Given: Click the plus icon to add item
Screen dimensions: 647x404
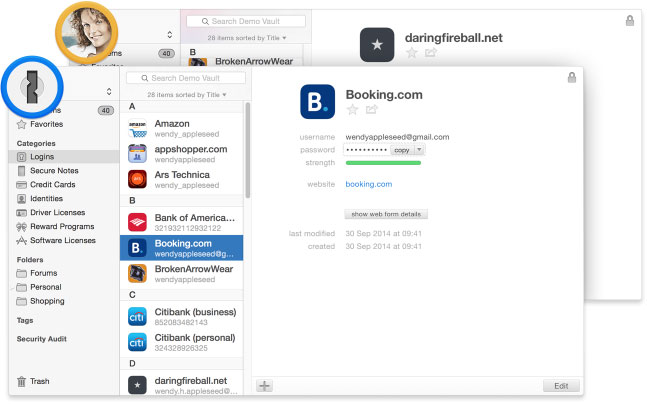Looking at the screenshot, I should (x=264, y=386).
